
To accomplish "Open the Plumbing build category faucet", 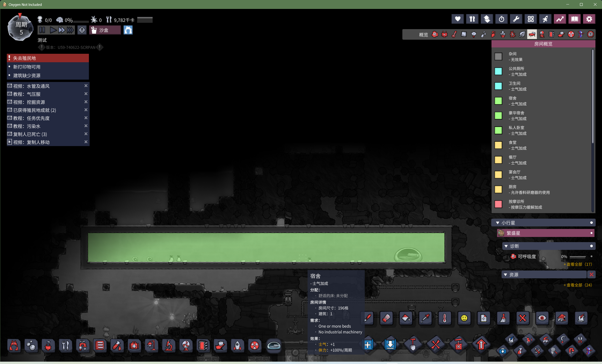I will click(83, 345).
